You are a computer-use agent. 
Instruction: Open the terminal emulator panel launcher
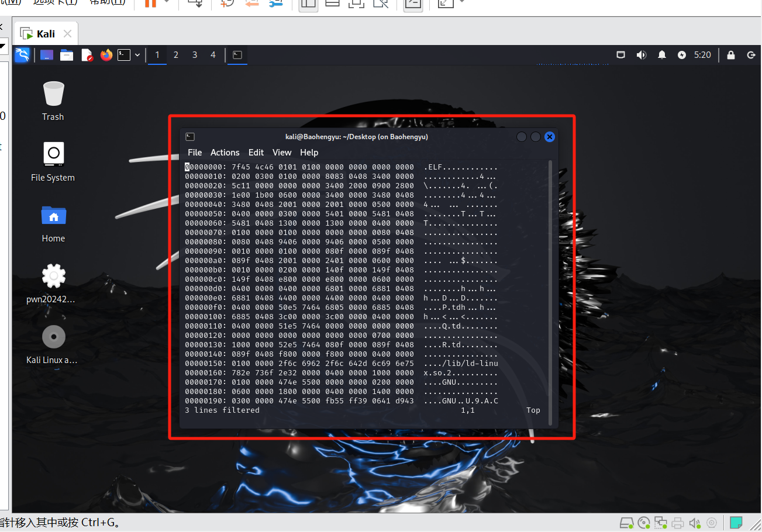click(x=123, y=55)
